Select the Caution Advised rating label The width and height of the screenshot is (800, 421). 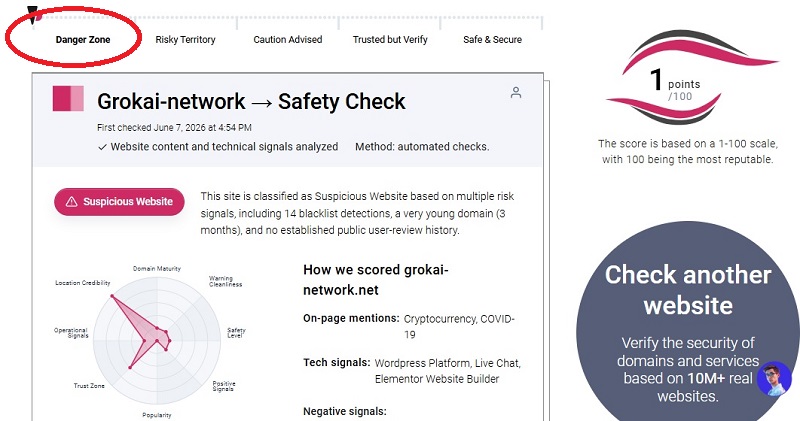pos(288,40)
